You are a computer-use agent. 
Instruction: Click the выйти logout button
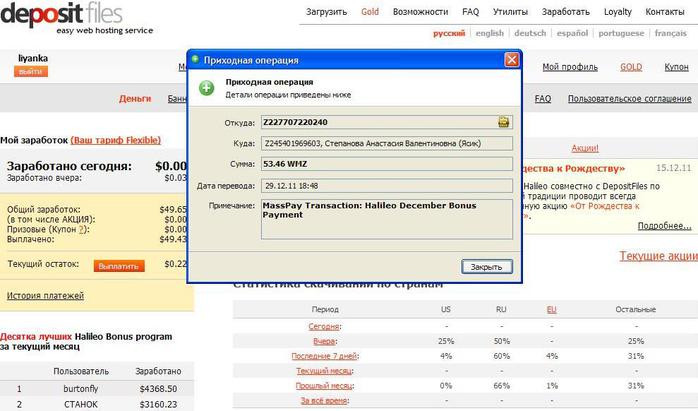(31, 72)
